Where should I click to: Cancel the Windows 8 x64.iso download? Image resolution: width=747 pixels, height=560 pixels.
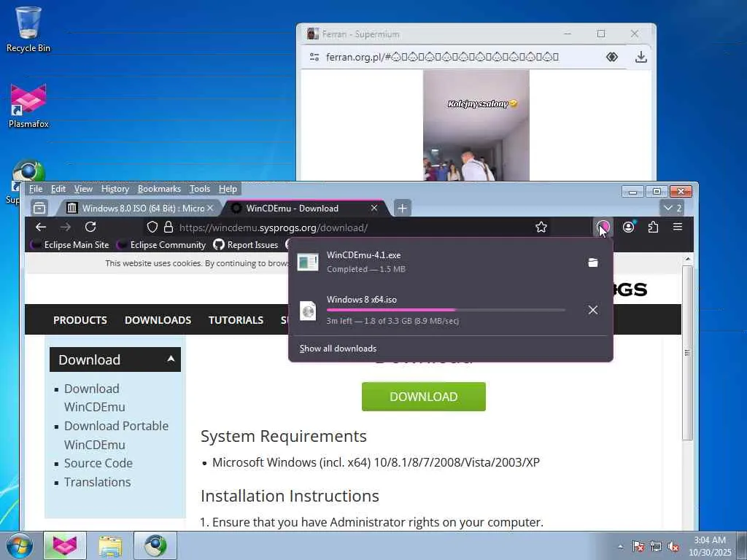pyautogui.click(x=592, y=310)
